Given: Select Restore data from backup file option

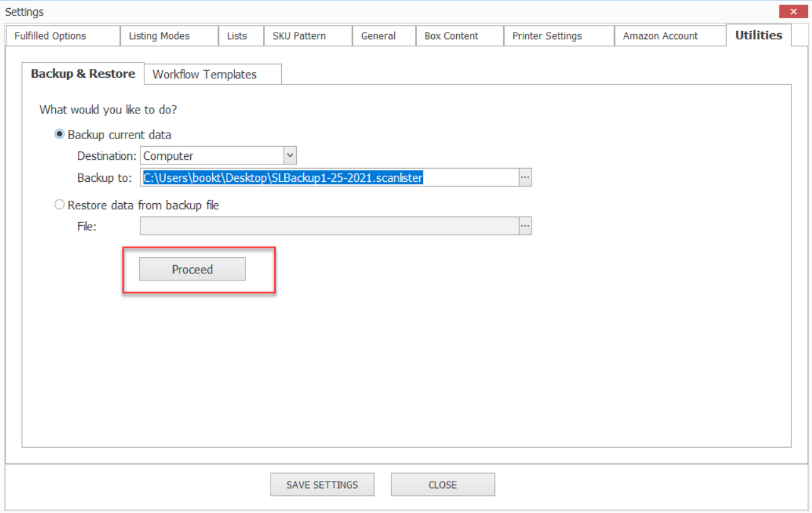Looking at the screenshot, I should pyautogui.click(x=60, y=205).
